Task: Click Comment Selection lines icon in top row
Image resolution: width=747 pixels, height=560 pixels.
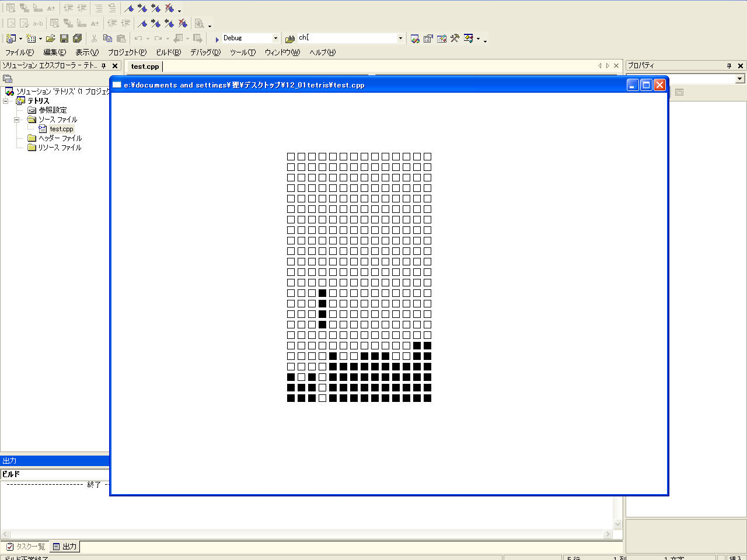Action: (x=99, y=8)
